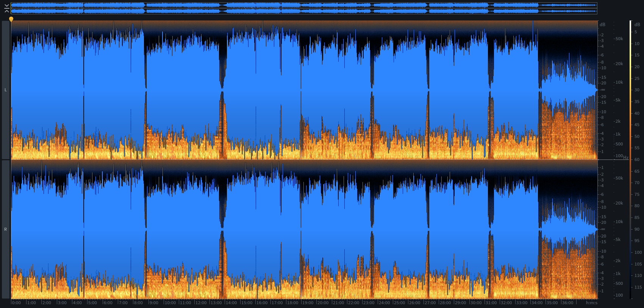Click 20k on the L channel frequency scale
Screen dimensions: 644x308
(x=619, y=64)
